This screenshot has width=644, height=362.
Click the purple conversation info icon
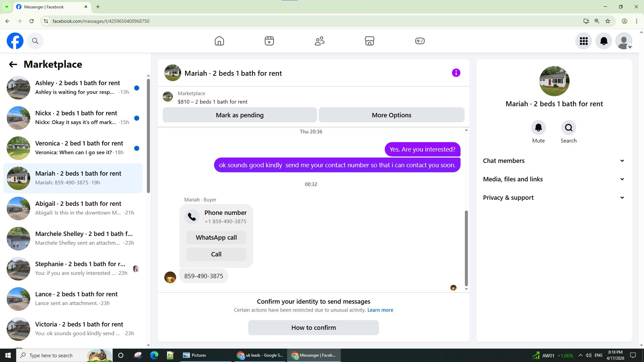point(456,73)
